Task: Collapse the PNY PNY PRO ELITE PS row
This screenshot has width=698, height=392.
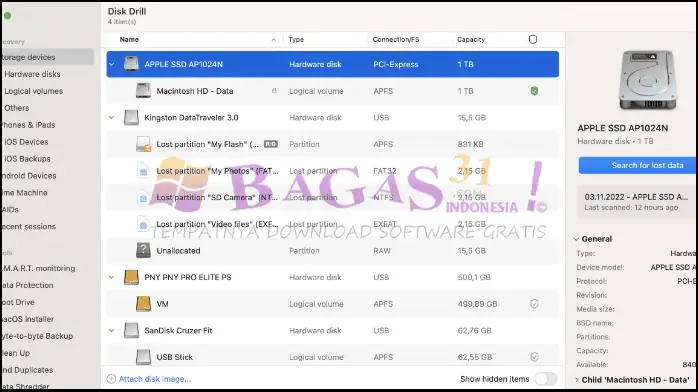Action: pos(112,277)
